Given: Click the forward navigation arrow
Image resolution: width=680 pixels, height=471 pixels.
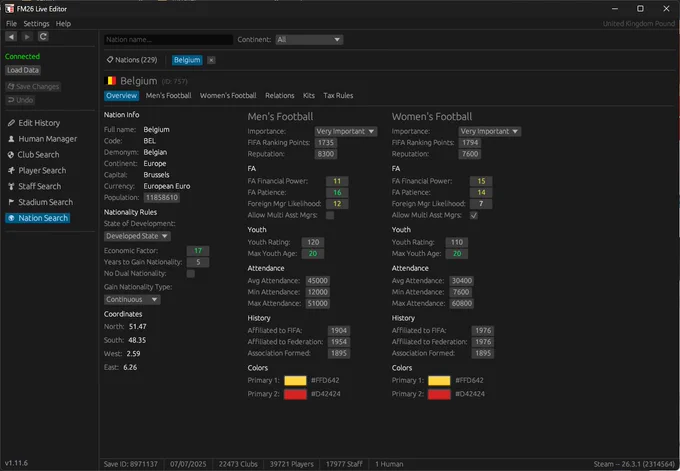Looking at the screenshot, I should click(x=27, y=36).
